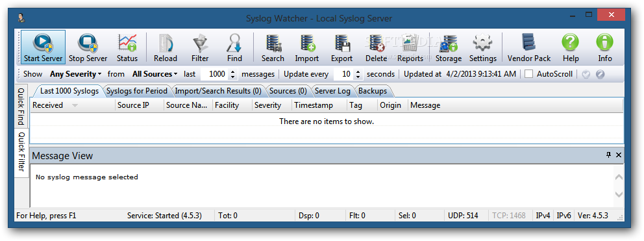
Task: Open the Server Log tab
Action: [x=332, y=91]
